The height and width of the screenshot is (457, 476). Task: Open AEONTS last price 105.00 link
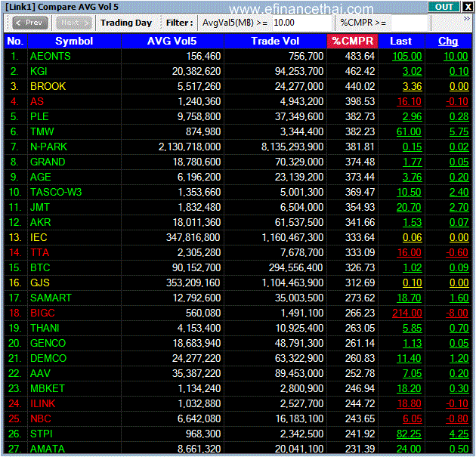407,56
